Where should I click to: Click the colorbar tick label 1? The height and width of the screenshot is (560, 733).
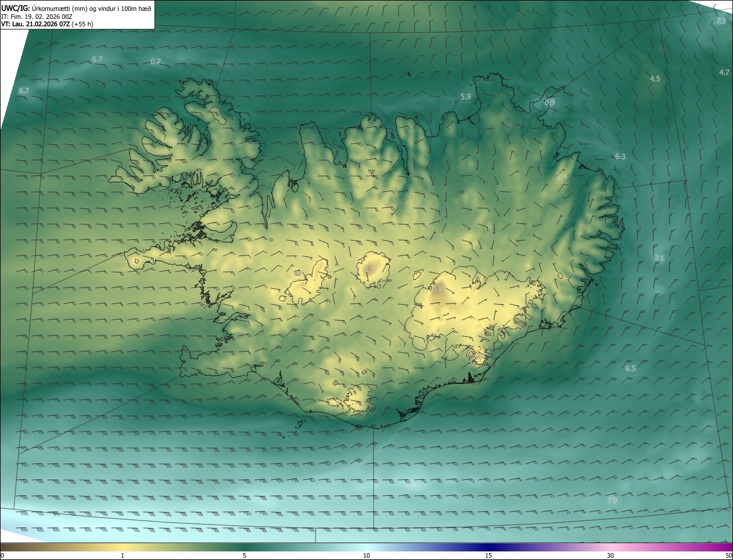coord(123,555)
